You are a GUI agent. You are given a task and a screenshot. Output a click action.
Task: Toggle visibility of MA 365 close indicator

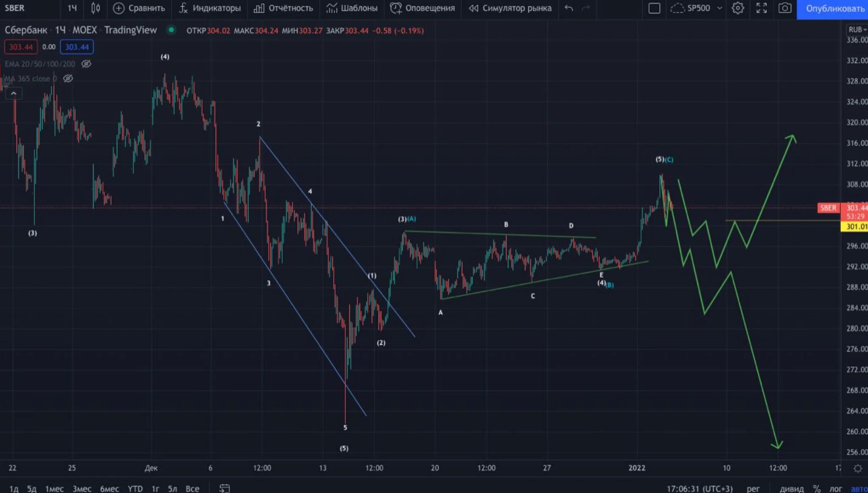coord(68,78)
